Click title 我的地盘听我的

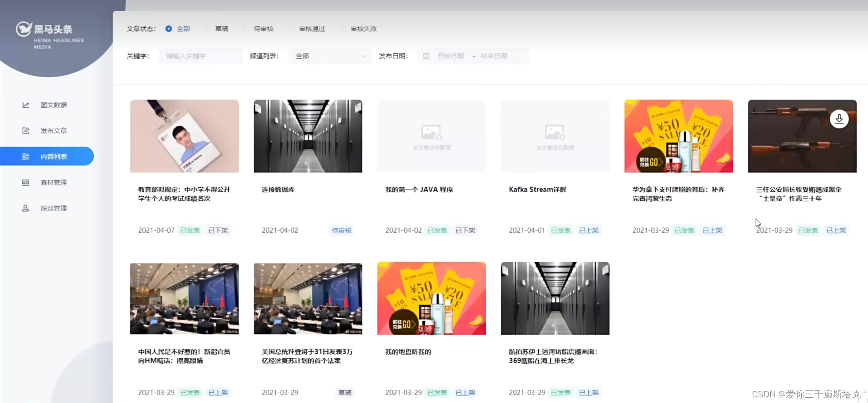[x=408, y=352]
